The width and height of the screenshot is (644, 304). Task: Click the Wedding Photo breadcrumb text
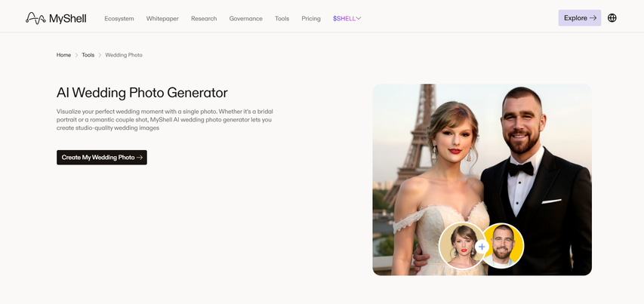point(124,55)
